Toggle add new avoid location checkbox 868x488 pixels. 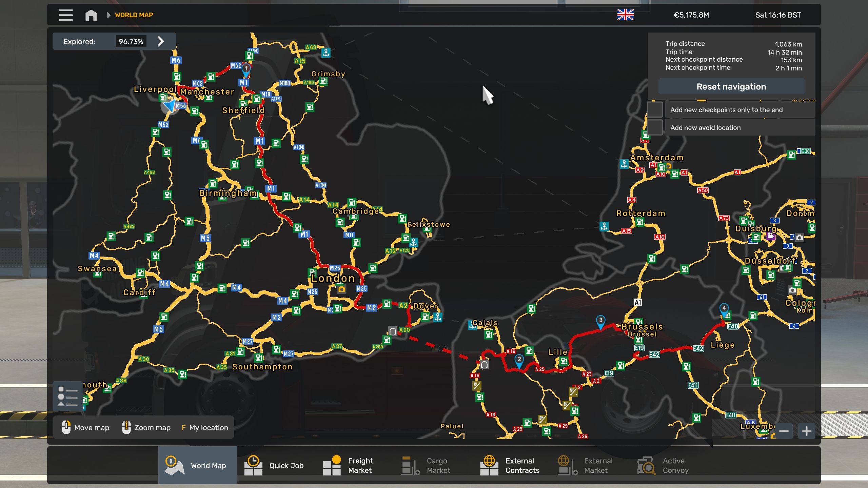(655, 128)
